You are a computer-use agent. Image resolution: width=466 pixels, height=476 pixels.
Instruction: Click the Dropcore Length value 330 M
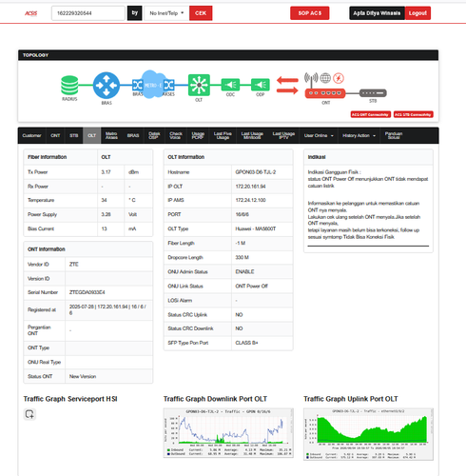tap(242, 257)
